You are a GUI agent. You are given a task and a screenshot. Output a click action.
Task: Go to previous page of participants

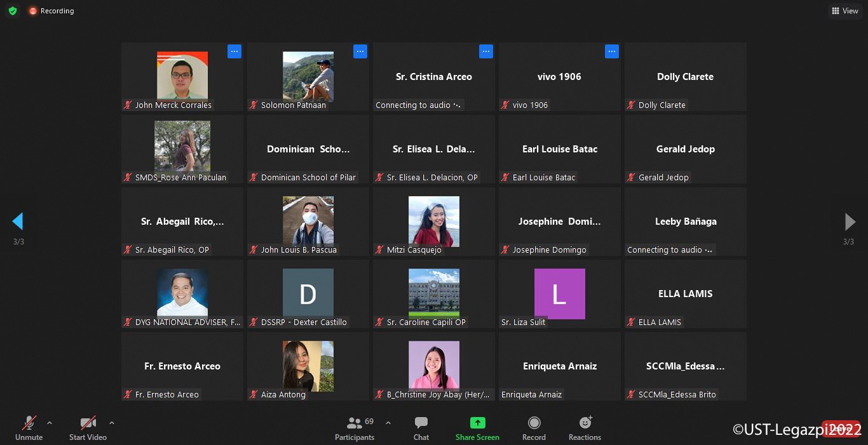[x=18, y=222]
